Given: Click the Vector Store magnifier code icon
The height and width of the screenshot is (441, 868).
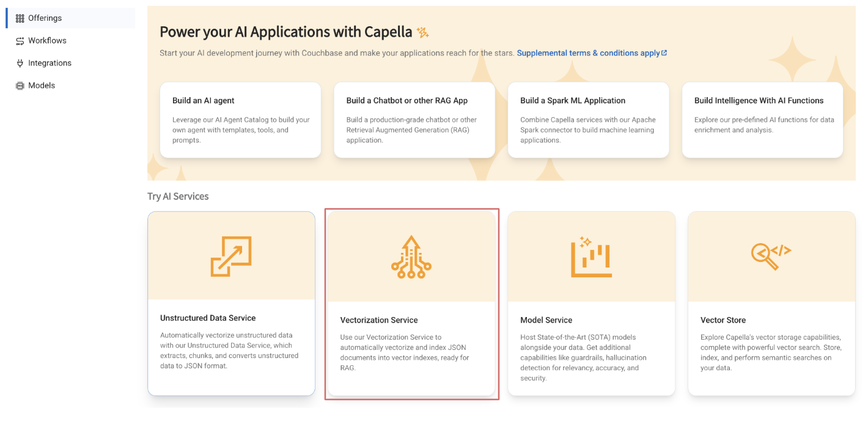Looking at the screenshot, I should [x=771, y=257].
